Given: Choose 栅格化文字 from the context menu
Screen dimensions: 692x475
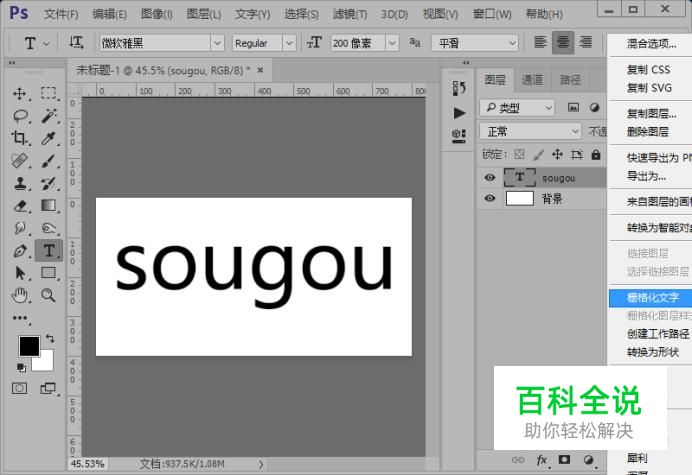Looking at the screenshot, I should (652, 297).
